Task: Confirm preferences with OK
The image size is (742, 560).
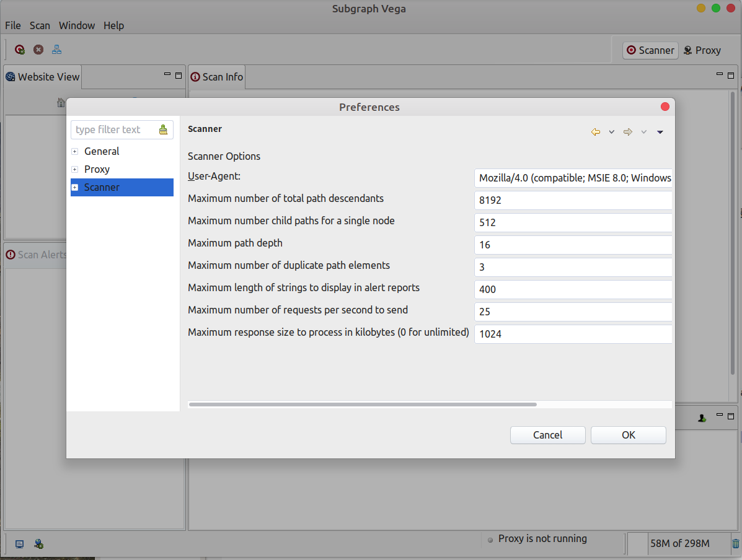Action: tap(629, 435)
